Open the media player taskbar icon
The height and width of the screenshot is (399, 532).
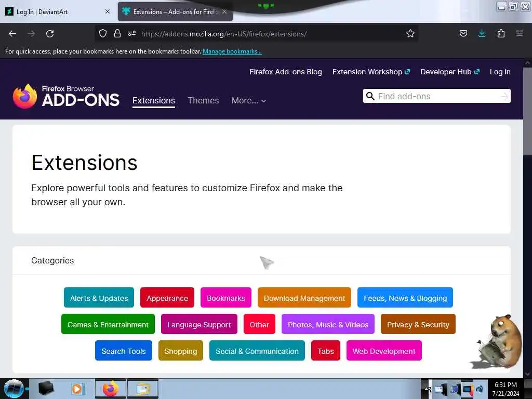pos(77,389)
